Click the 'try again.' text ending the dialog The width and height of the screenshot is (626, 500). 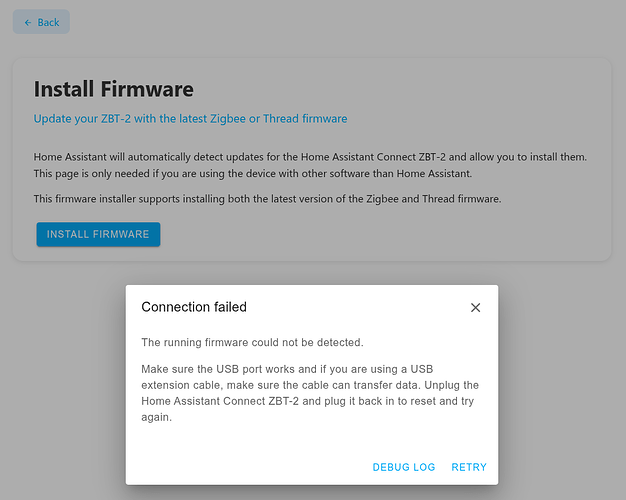click(157, 418)
